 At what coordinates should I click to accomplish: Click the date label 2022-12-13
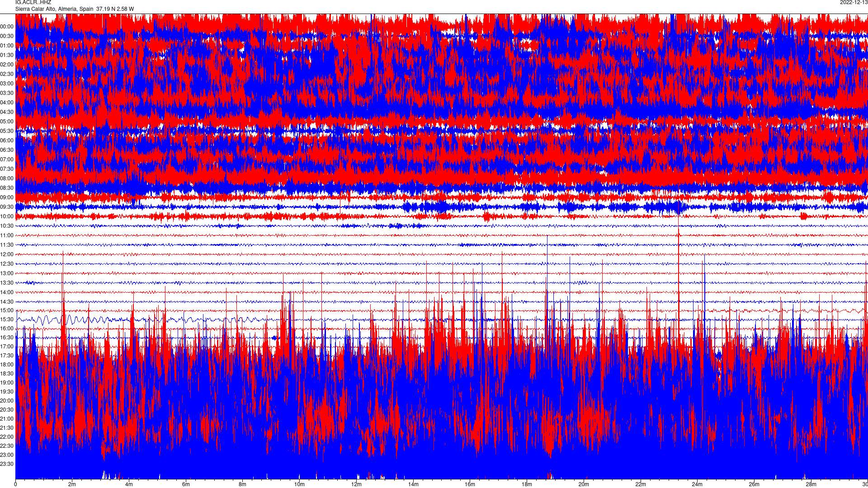pos(854,2)
